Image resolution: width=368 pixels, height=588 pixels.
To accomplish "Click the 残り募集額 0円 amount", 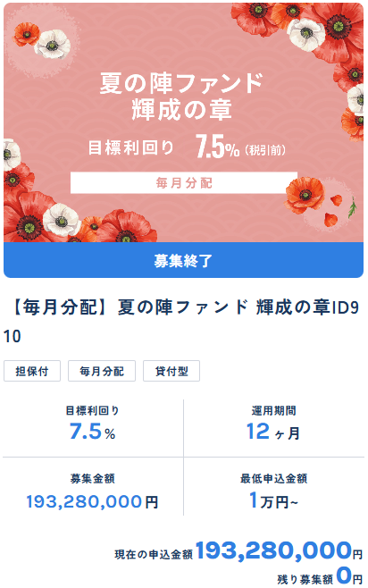I will point(349,575).
